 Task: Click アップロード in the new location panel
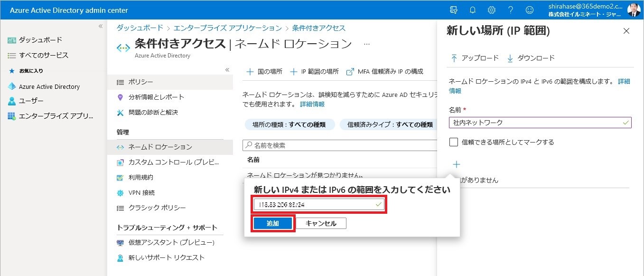(x=475, y=58)
